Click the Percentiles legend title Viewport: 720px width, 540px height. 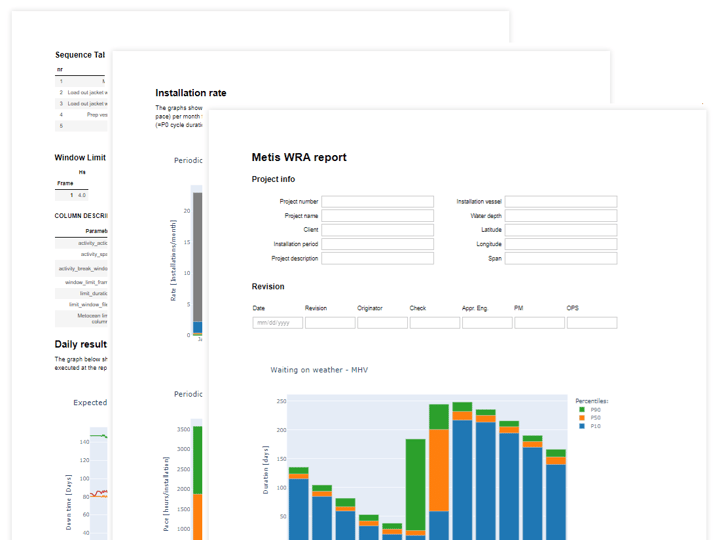(x=591, y=401)
